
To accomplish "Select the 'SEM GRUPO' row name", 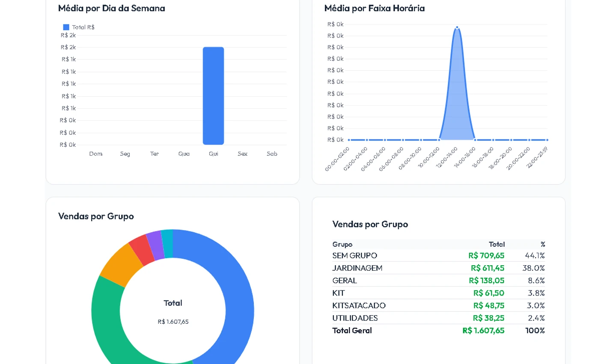I will pos(355,256).
